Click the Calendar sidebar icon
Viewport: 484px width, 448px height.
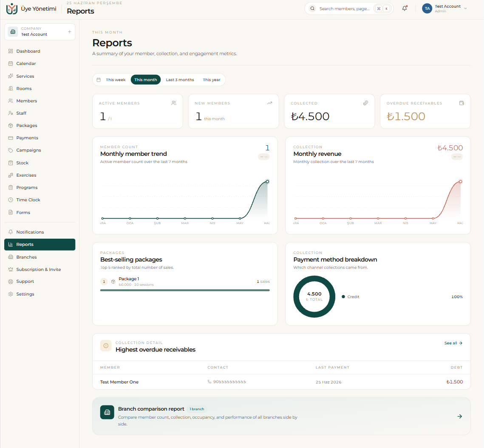(x=11, y=64)
